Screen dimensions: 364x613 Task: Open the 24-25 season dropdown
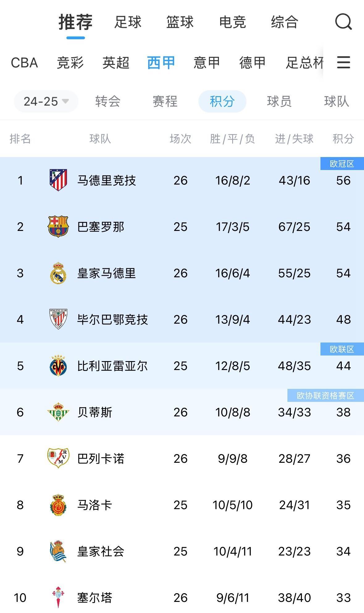pyautogui.click(x=45, y=101)
